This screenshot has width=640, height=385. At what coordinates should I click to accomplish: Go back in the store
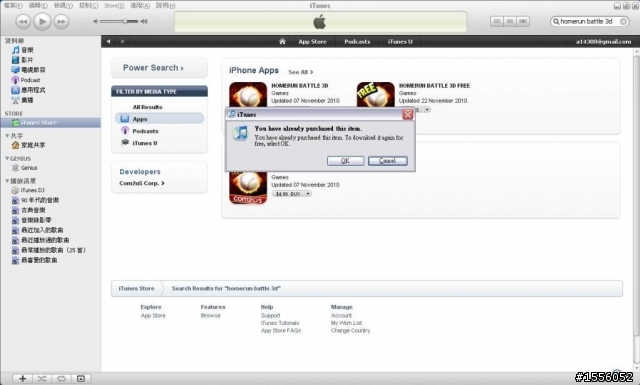108,41
